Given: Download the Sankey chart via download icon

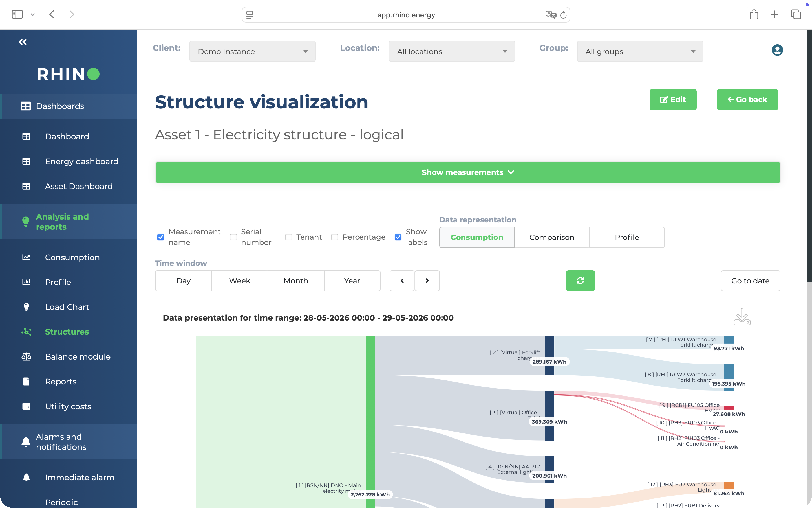Looking at the screenshot, I should [x=742, y=316].
